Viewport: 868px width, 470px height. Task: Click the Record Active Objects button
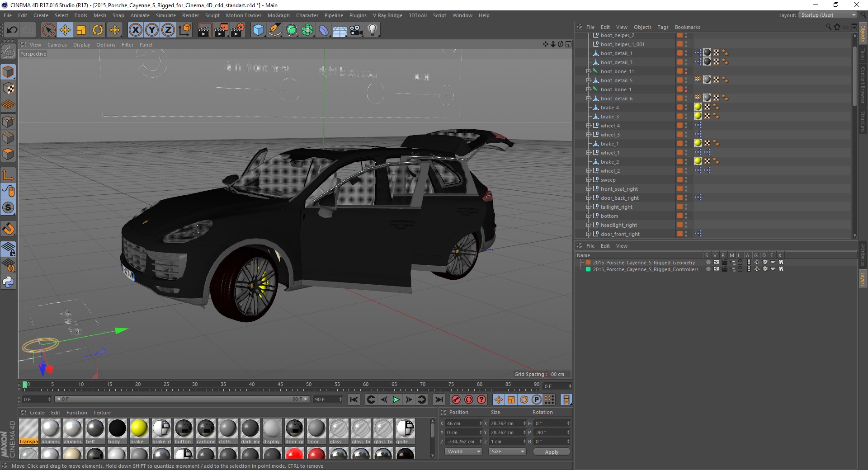[x=456, y=399]
